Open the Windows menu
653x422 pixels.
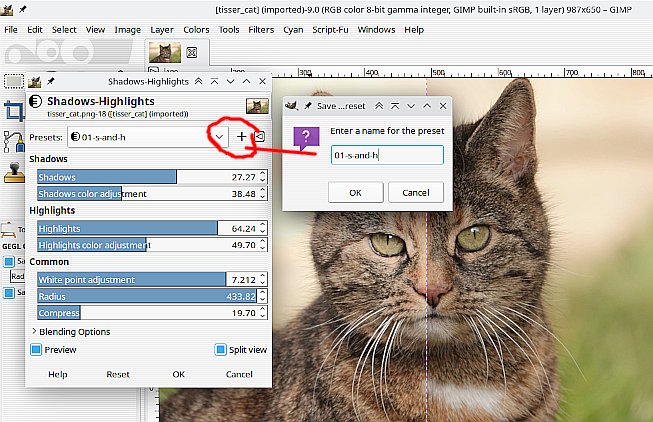(x=376, y=30)
